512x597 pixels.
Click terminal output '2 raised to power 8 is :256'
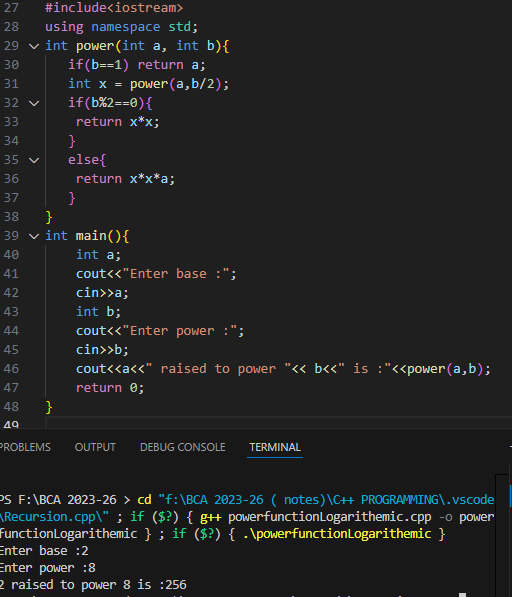93,584
